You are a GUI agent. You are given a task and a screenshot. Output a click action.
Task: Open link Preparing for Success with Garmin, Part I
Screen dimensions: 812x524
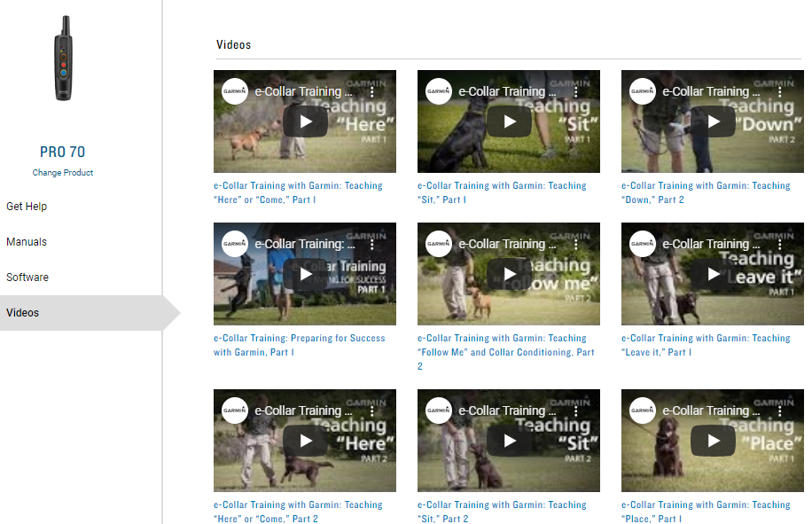(x=300, y=345)
